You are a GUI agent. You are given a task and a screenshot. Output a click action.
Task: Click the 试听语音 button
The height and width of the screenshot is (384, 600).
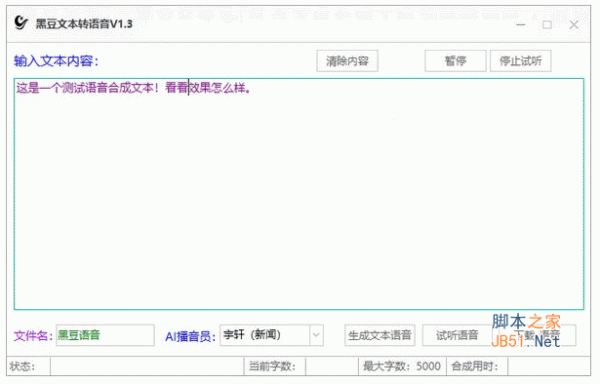point(457,335)
